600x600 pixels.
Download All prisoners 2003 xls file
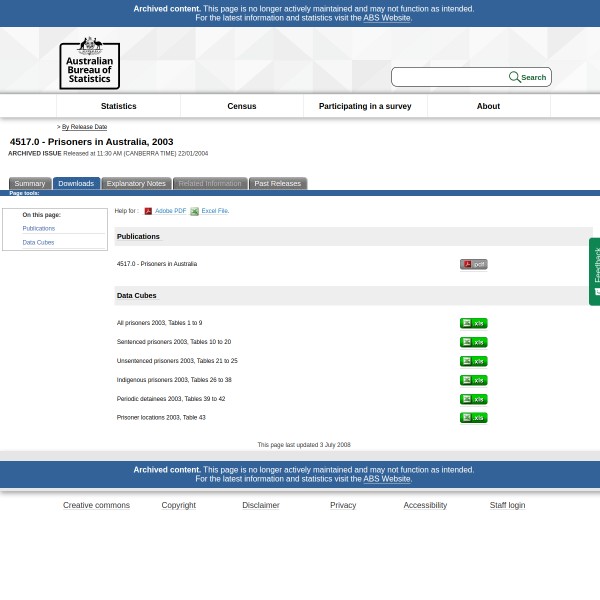pyautogui.click(x=473, y=323)
